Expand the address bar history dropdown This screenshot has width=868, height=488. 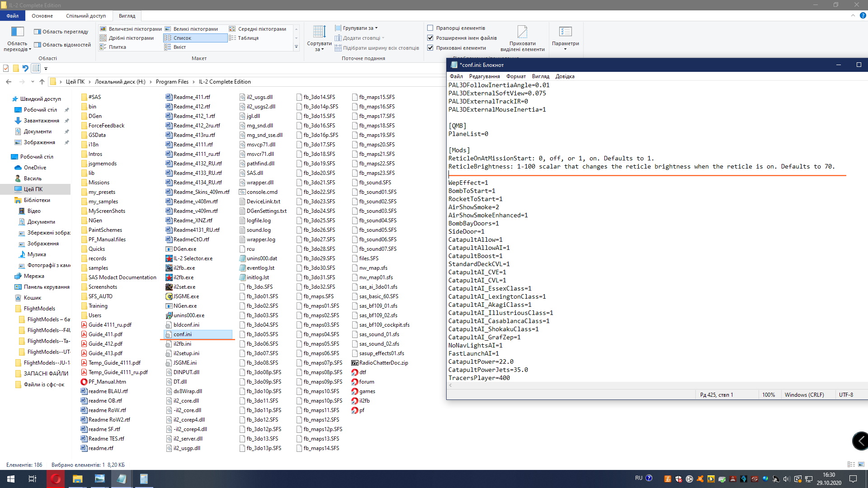[x=33, y=82]
